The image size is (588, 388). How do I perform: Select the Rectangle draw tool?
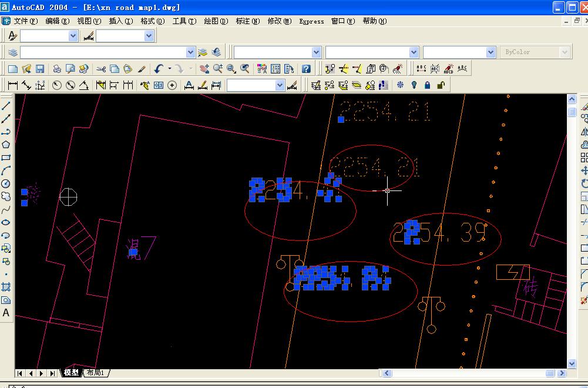(x=6, y=158)
